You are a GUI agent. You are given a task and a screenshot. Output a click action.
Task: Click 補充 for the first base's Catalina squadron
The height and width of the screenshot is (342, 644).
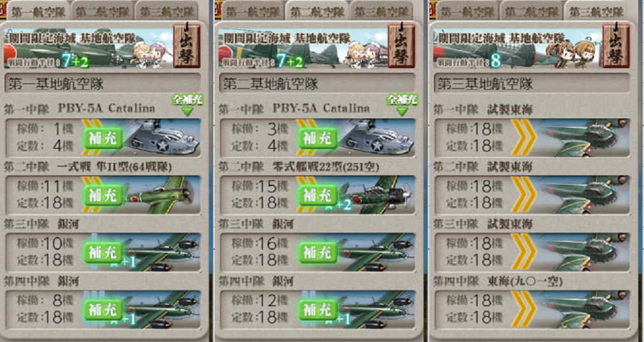103,138
